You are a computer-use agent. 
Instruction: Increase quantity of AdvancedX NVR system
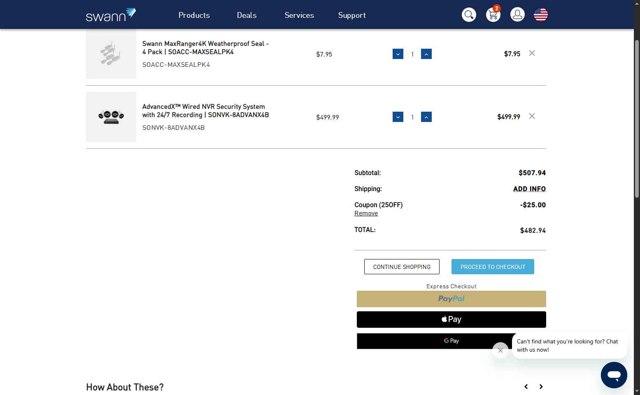tap(426, 117)
